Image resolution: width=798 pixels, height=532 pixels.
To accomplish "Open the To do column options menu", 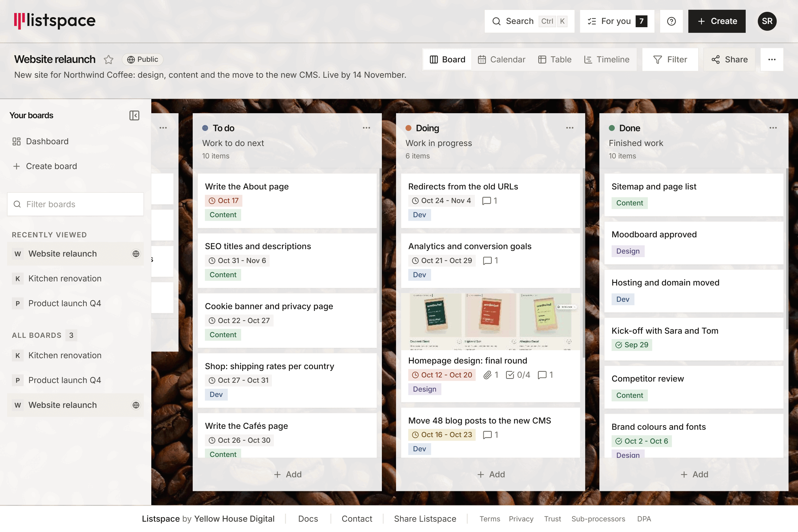I will click(366, 128).
